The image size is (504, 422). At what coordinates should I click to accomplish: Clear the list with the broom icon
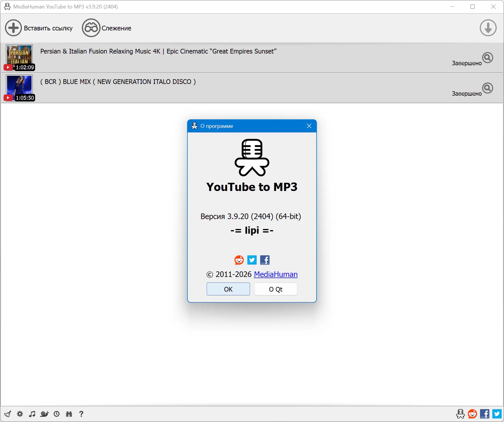[x=8, y=414]
